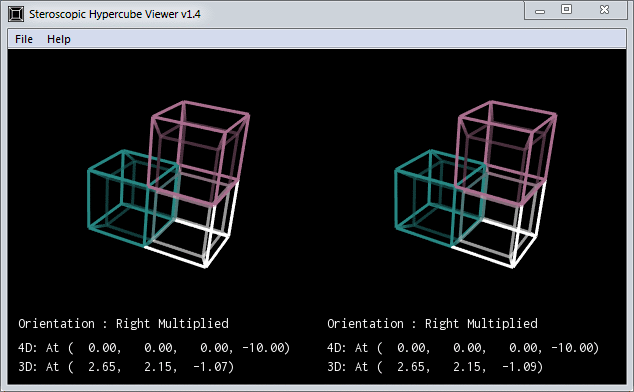Click right Orientation : Right Multiplied label
Screen dimensions: 634x392
click(x=432, y=324)
